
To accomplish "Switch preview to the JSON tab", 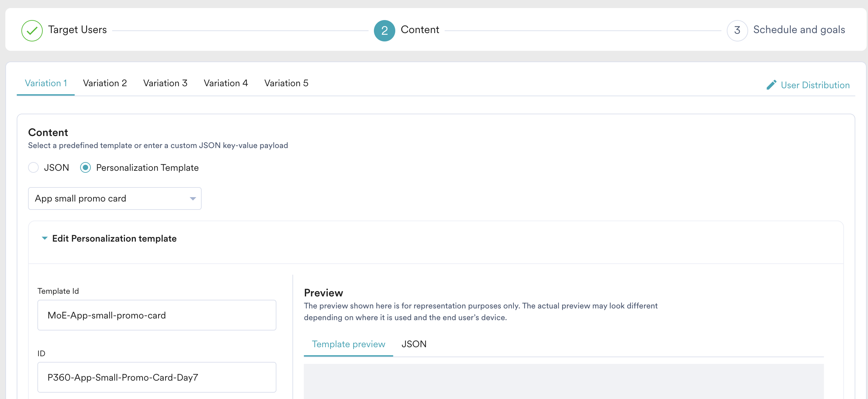I will tap(414, 344).
